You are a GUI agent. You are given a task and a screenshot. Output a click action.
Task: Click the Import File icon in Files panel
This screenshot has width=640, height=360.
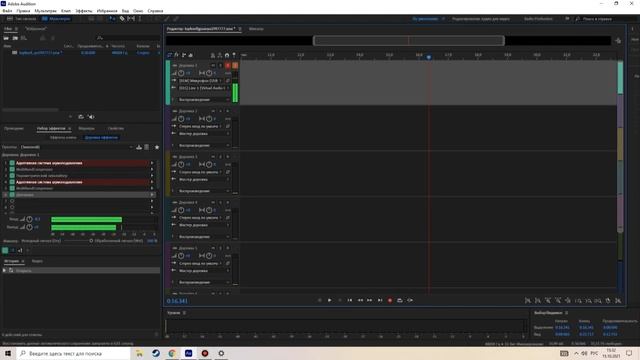point(15,38)
